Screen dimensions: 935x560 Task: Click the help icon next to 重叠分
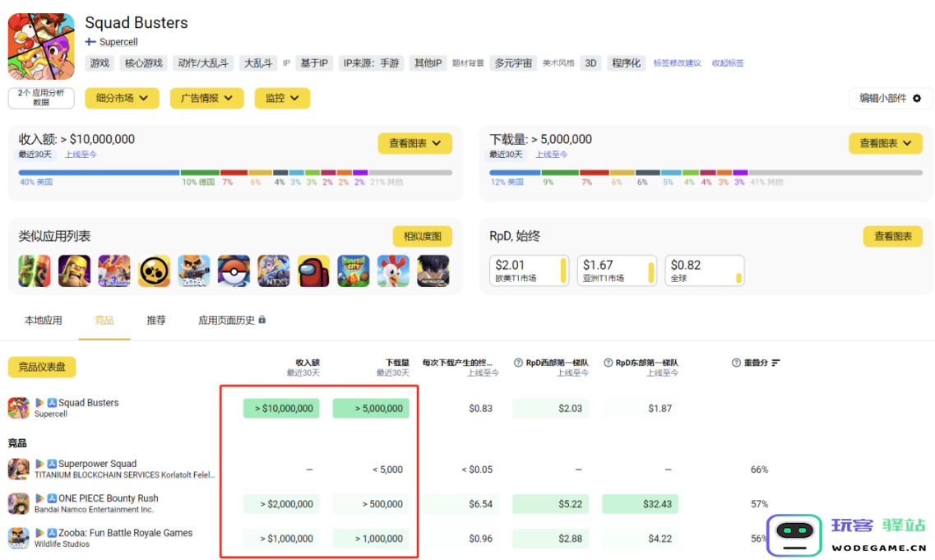click(x=736, y=363)
